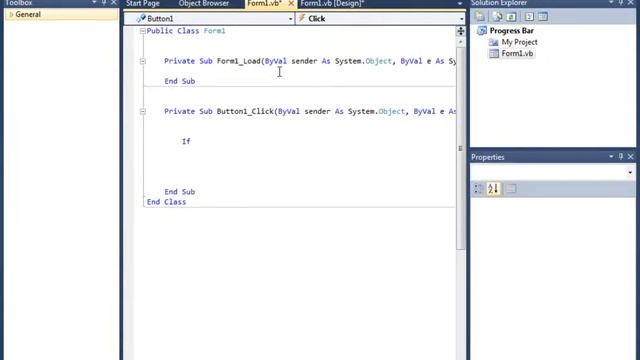Click the Properties panel title

488,157
